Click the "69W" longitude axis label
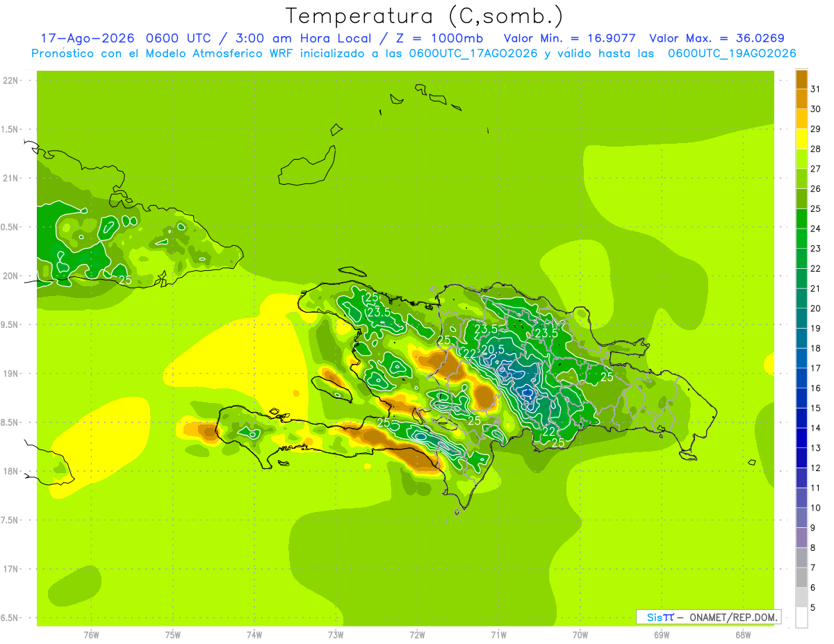The image size is (834, 644). 662,635
